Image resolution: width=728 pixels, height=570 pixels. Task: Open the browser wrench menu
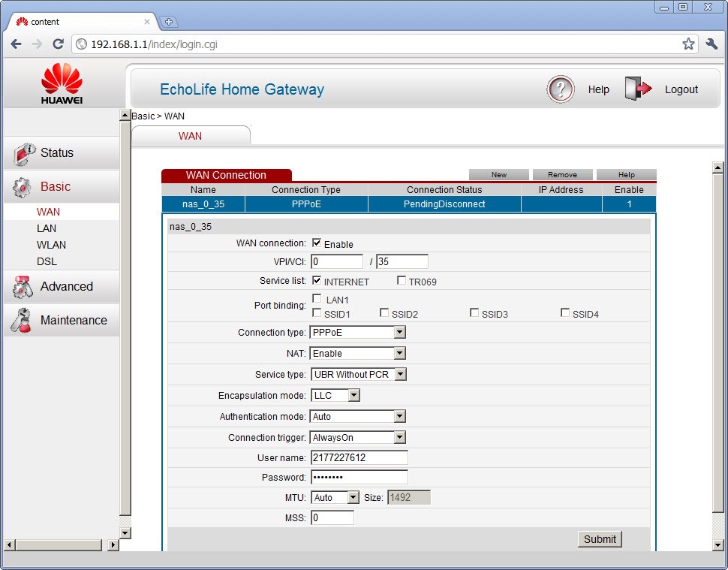coord(711,44)
